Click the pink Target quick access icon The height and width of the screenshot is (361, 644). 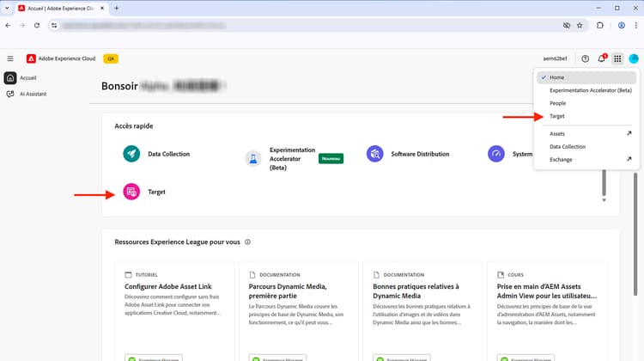[131, 192]
